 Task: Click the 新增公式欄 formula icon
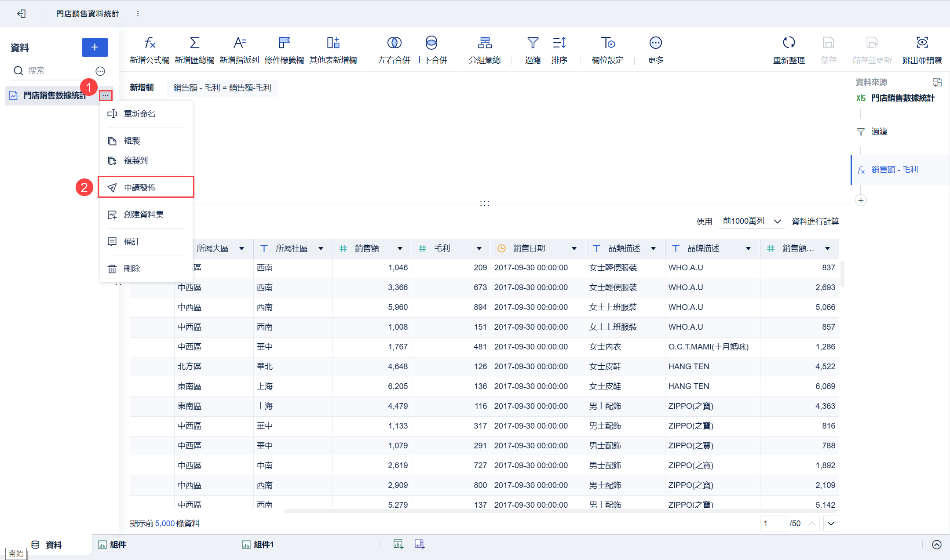(150, 43)
